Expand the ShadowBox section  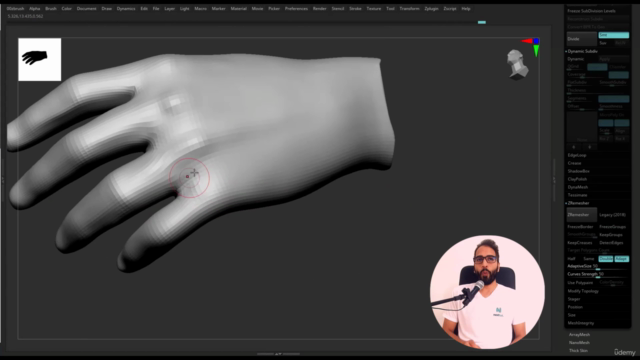pyautogui.click(x=578, y=171)
